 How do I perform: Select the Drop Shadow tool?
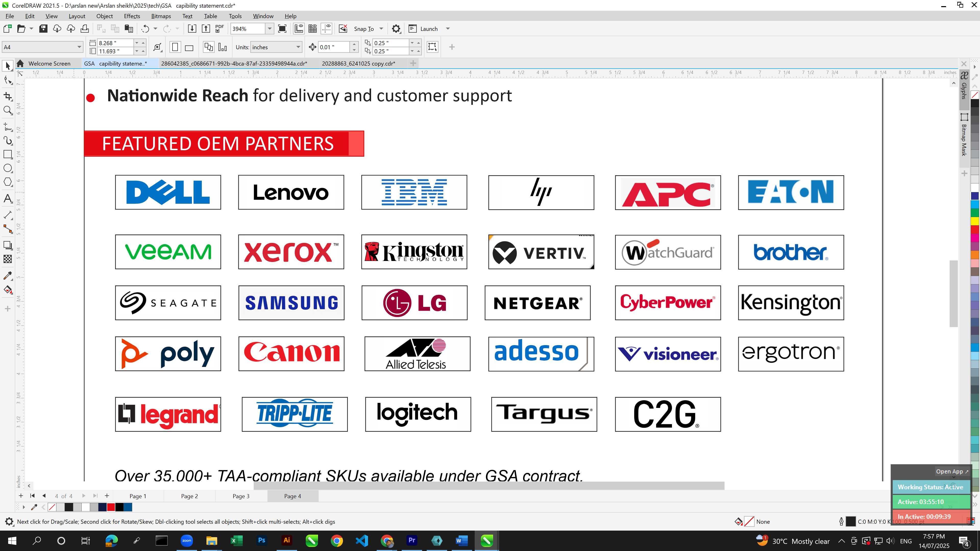tap(8, 245)
